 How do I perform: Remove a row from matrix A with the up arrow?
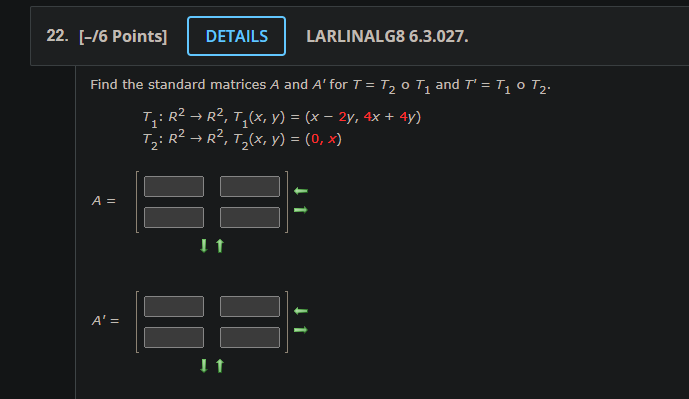pyautogui.click(x=220, y=246)
